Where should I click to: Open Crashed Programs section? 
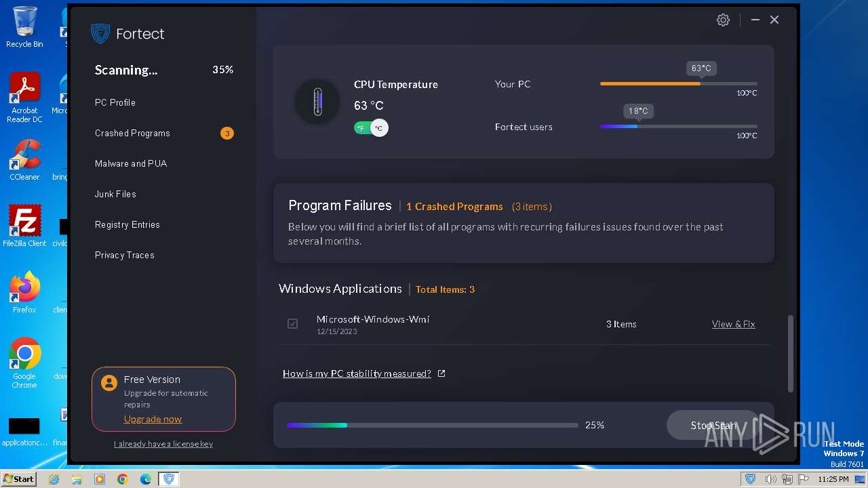pyautogui.click(x=132, y=134)
